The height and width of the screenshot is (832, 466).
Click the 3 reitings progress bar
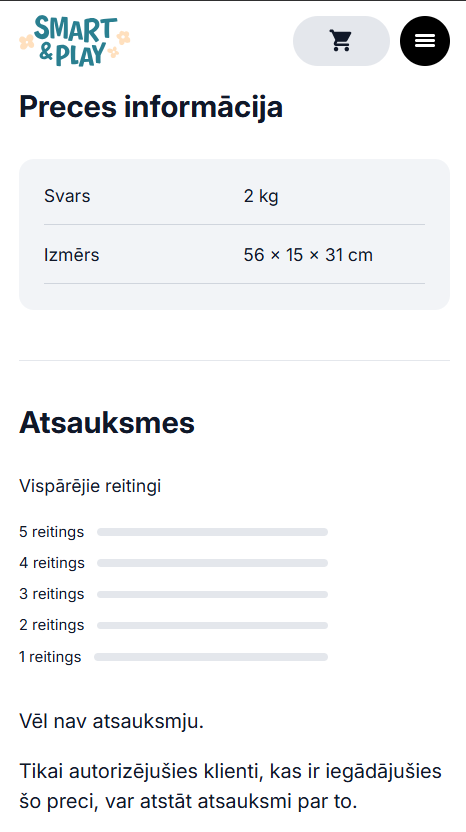(x=212, y=594)
